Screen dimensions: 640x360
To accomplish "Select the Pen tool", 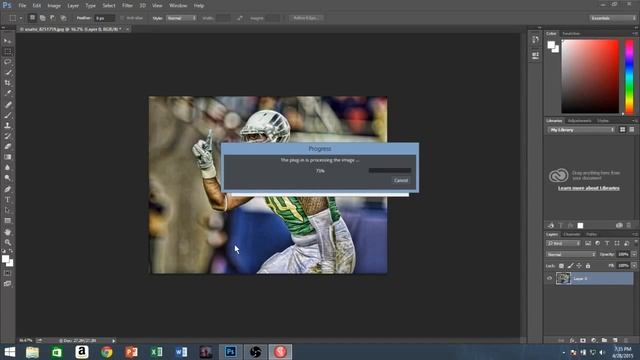I will [7, 189].
